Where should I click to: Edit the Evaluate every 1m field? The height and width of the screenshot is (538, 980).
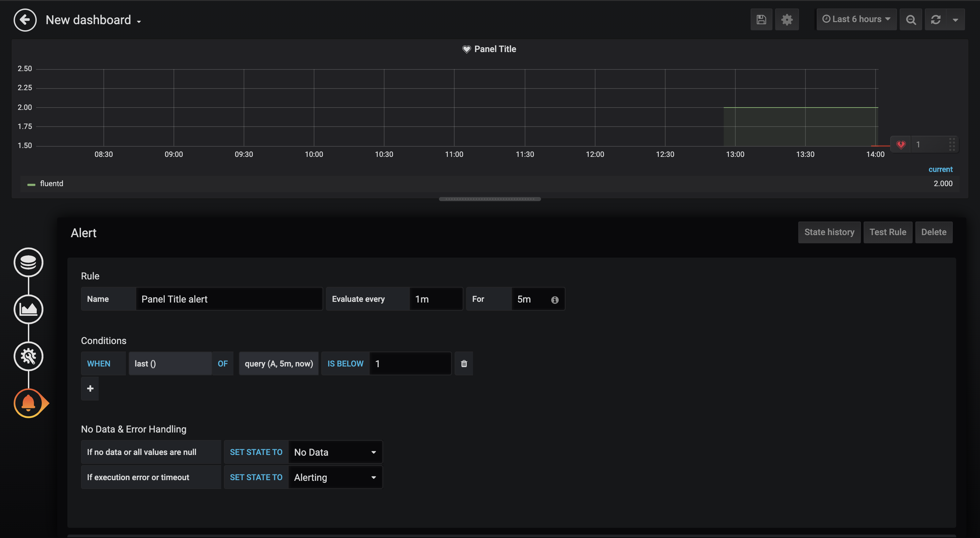point(436,299)
